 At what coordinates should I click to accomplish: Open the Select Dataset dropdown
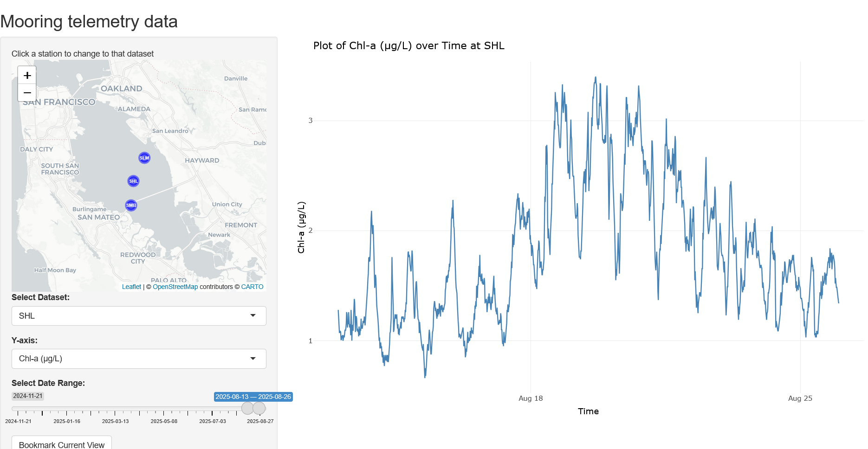point(139,316)
